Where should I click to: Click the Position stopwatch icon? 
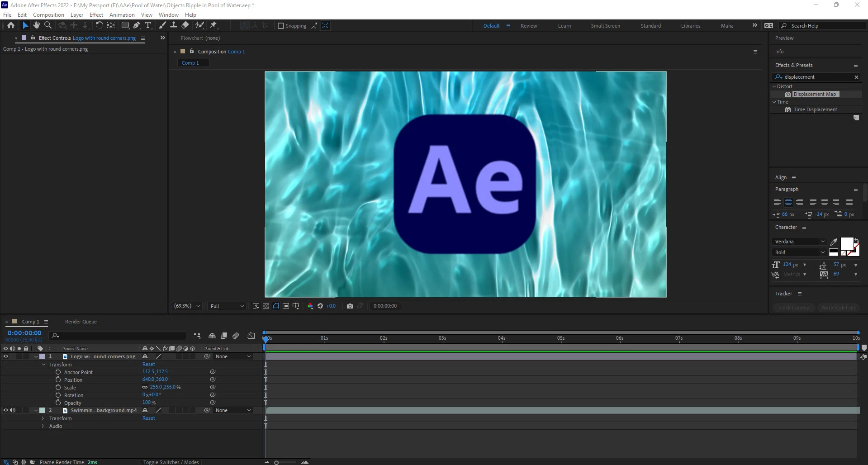click(58, 380)
